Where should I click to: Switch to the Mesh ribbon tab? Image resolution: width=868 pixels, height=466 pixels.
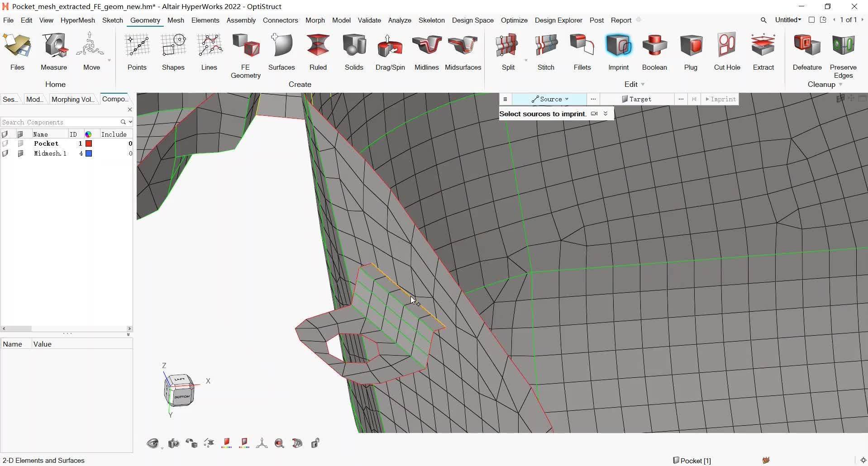pos(176,20)
